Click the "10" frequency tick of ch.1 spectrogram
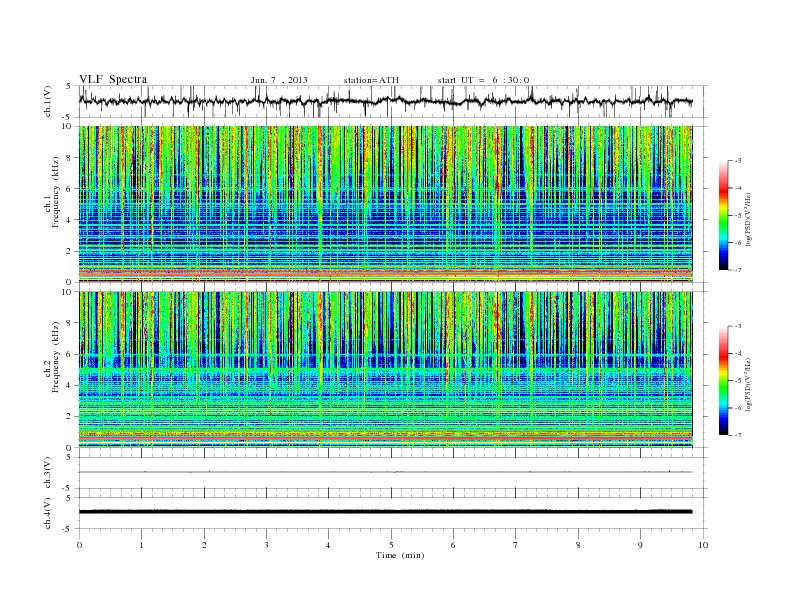 tap(67, 126)
